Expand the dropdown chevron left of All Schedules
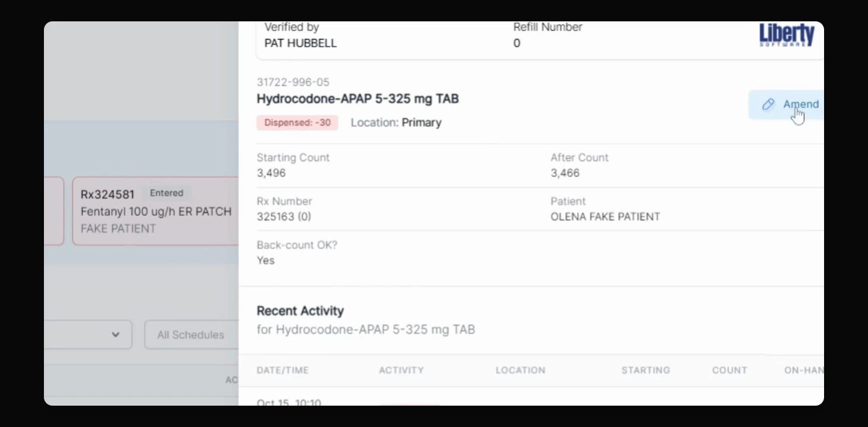This screenshot has height=427, width=868. (x=115, y=335)
